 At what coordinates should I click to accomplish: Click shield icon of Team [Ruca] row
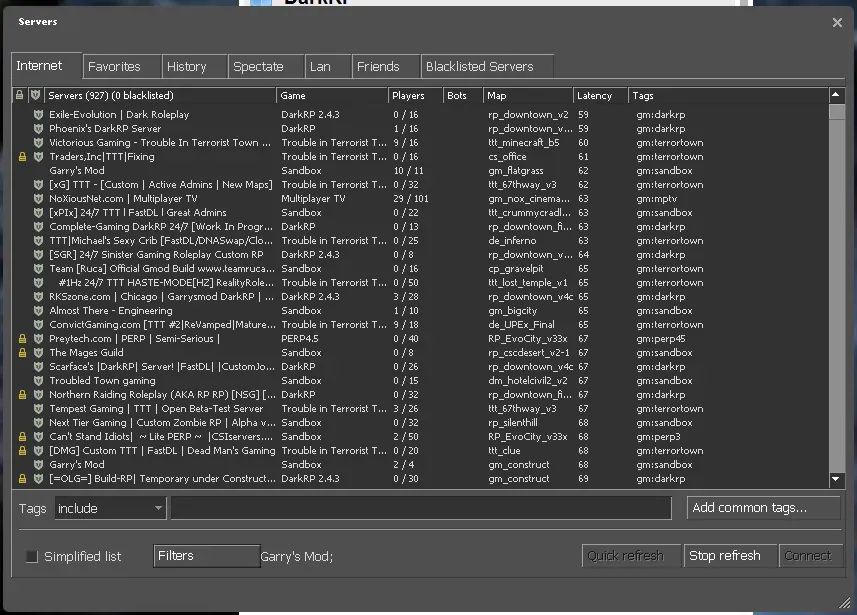click(38, 269)
